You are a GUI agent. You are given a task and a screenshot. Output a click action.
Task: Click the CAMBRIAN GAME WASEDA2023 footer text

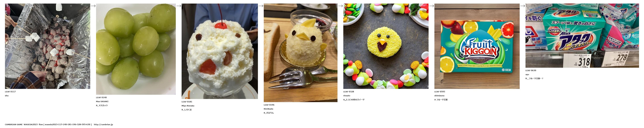[x=21, y=124]
